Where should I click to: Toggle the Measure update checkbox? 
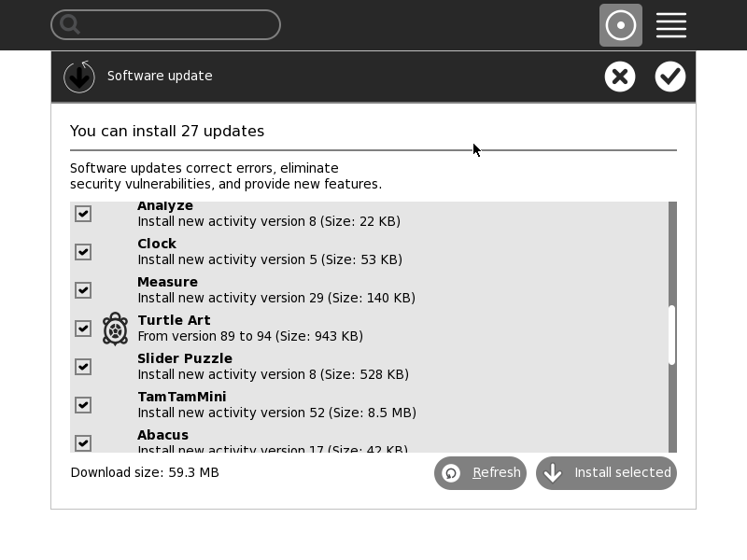[x=83, y=290]
